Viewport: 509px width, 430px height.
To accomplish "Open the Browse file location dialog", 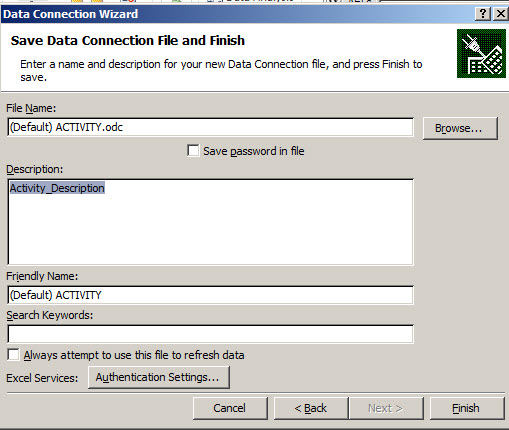I will [x=460, y=128].
